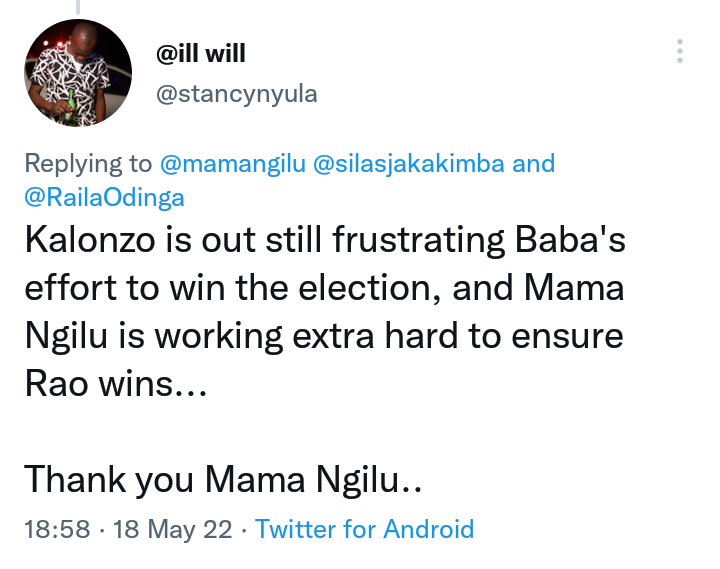Open the three-dot more options menu

[680, 51]
